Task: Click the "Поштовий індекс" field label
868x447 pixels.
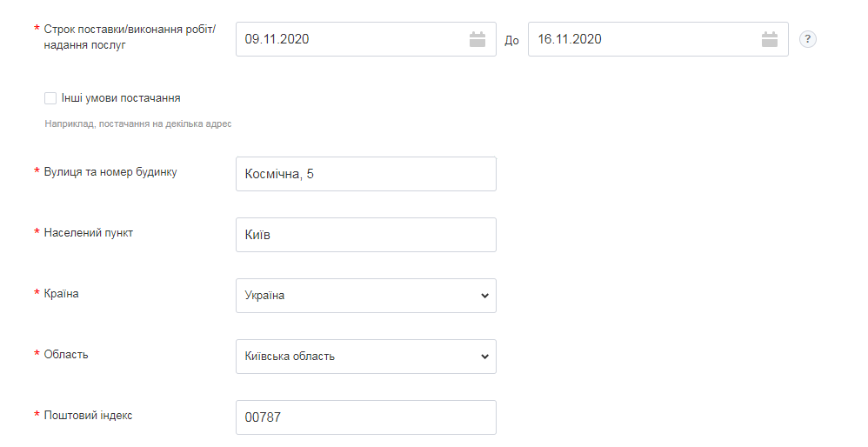Action: click(x=89, y=416)
